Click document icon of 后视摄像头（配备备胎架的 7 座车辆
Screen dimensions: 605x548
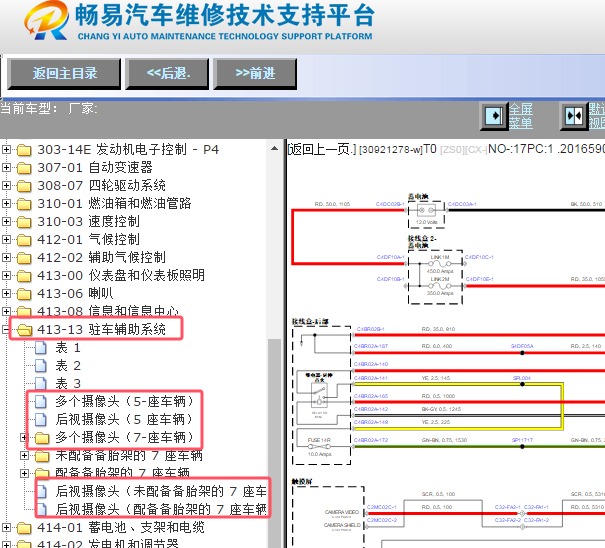pyautogui.click(x=42, y=510)
